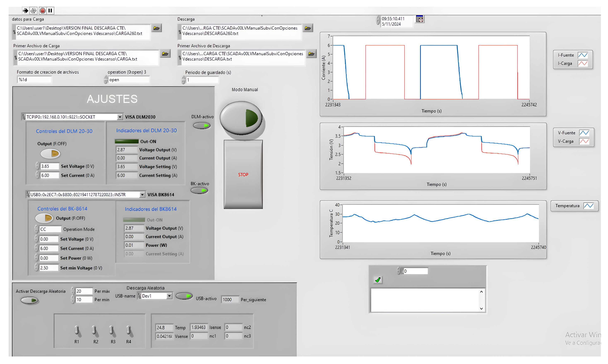Expand the VISA DLM2030 resource dropdown
The width and height of the screenshot is (608, 364).
tap(120, 117)
